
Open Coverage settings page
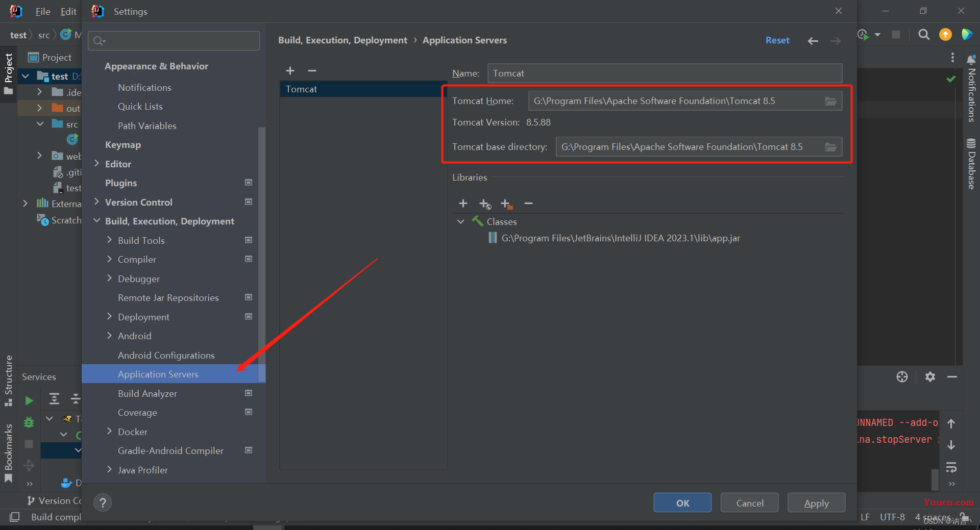point(137,413)
